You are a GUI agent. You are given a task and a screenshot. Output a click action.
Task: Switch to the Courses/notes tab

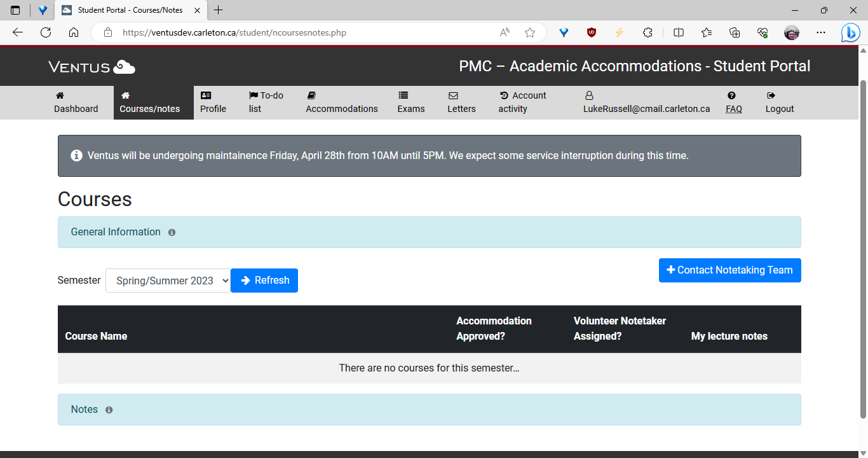pos(149,102)
